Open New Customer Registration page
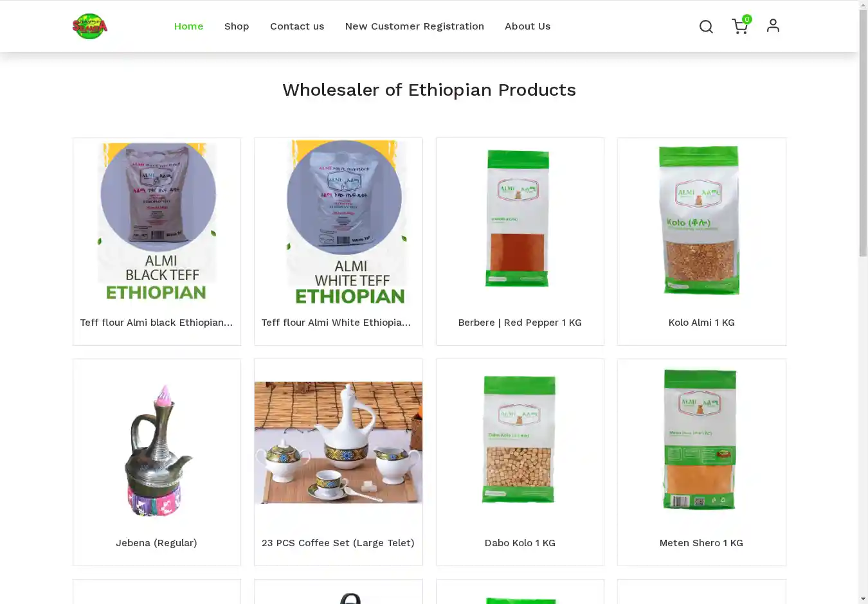 414,26
